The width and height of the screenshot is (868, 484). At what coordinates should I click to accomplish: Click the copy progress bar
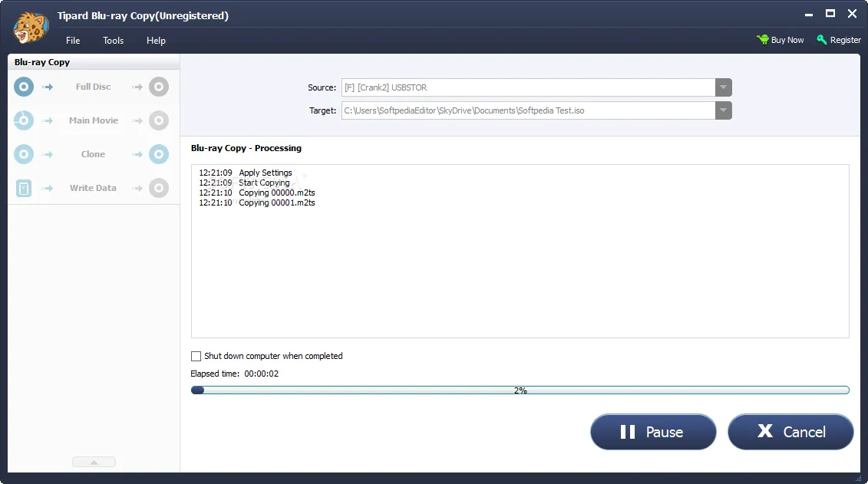point(520,390)
